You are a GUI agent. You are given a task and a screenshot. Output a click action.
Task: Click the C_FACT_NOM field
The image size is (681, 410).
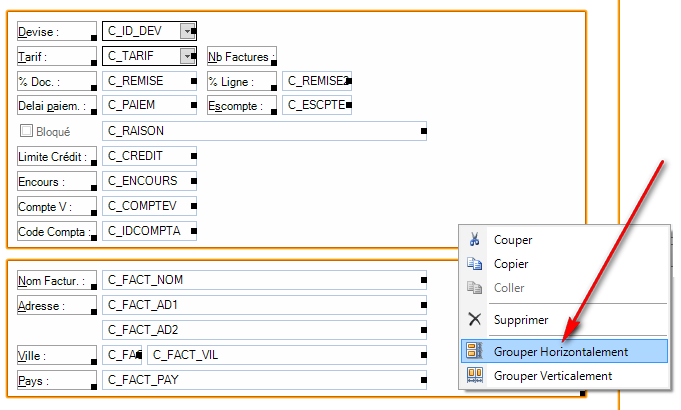coord(264,280)
